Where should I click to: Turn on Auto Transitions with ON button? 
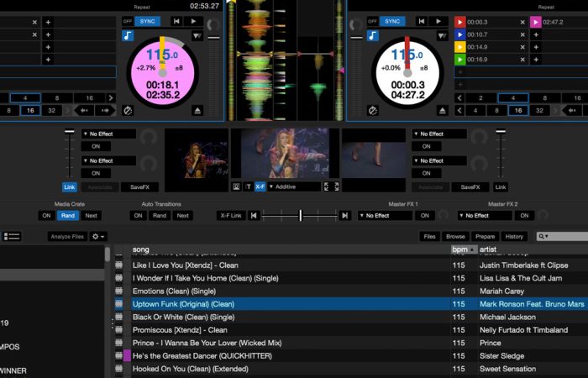click(x=138, y=216)
